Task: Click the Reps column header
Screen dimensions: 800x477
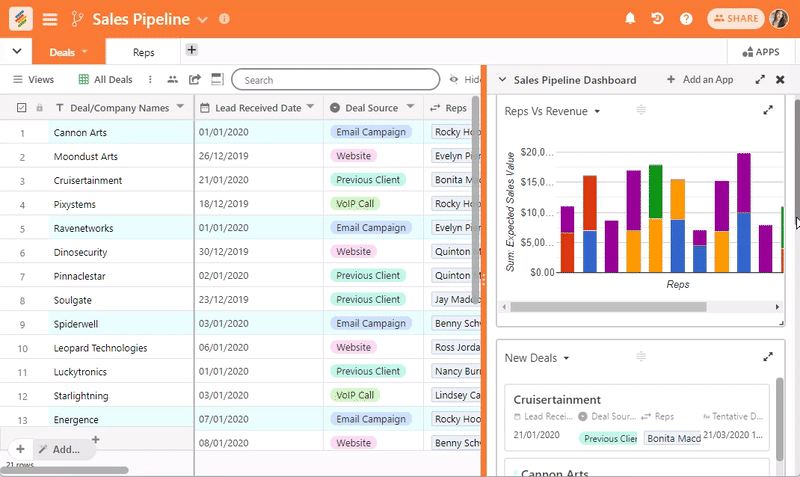Action: point(449,108)
